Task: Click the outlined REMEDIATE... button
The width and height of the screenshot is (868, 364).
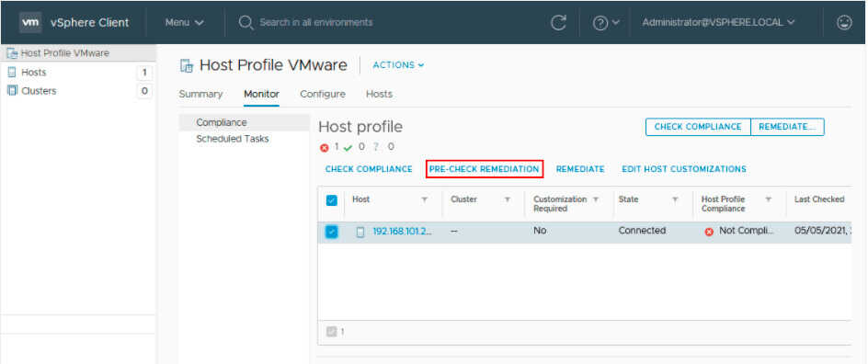Action: pos(787,127)
